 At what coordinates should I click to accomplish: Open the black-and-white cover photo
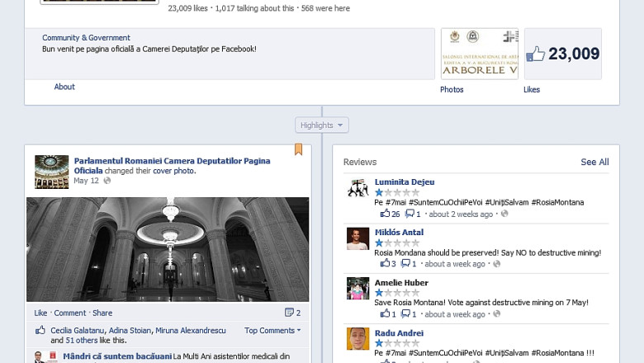click(168, 249)
